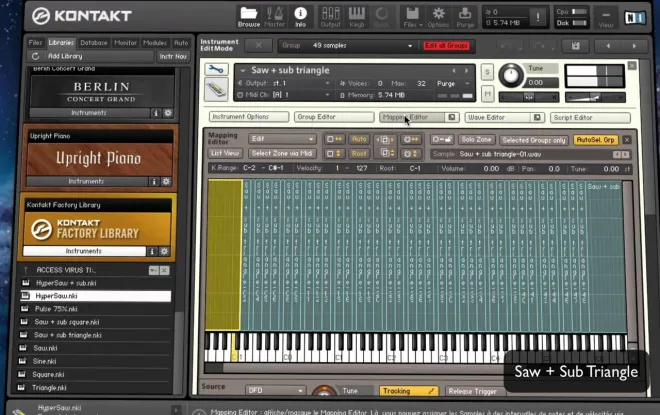The width and height of the screenshot is (660, 415).
Task: Toggle Solo Zone button
Action: pos(476,140)
